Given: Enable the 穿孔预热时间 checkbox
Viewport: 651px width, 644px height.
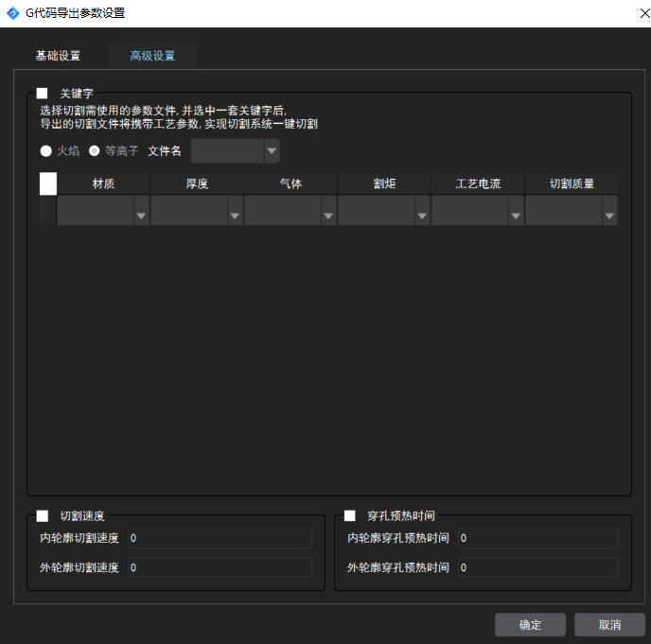Looking at the screenshot, I should [x=349, y=515].
